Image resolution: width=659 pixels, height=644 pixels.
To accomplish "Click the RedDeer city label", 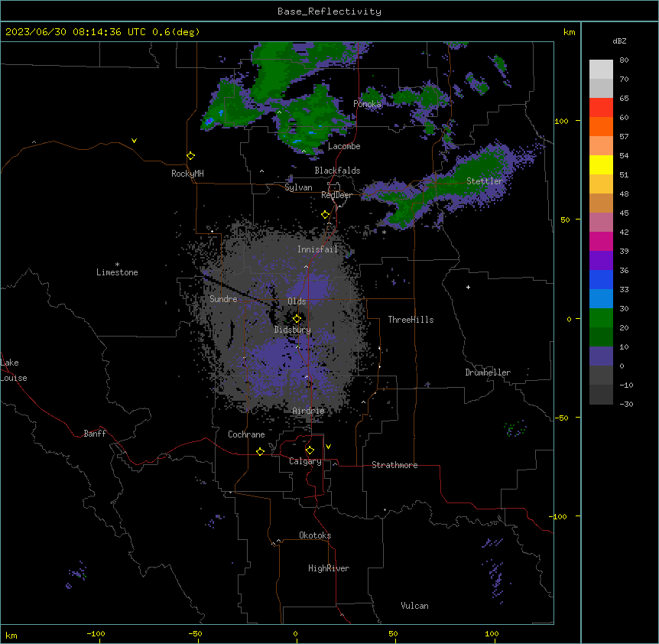I will 336,195.
